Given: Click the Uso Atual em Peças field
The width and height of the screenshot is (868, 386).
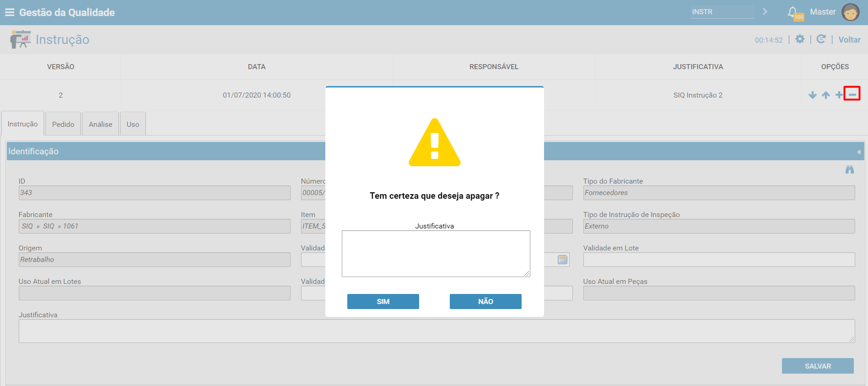Looking at the screenshot, I should click(719, 293).
